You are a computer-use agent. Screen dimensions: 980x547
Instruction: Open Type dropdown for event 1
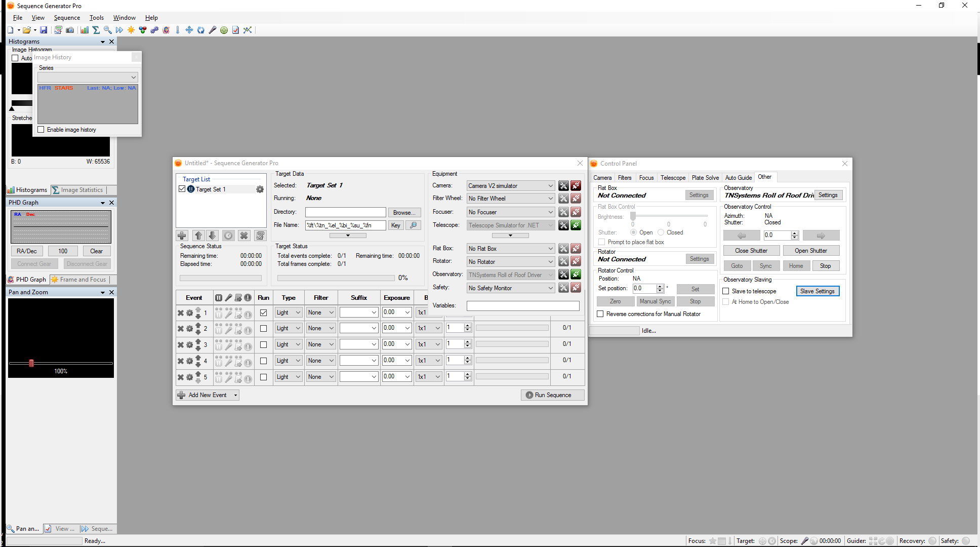point(289,312)
